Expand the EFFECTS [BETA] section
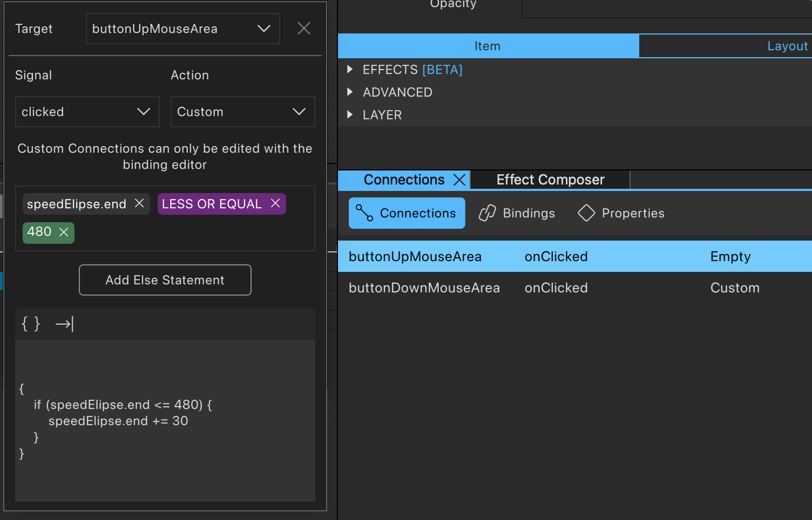The width and height of the screenshot is (812, 520). pos(350,70)
